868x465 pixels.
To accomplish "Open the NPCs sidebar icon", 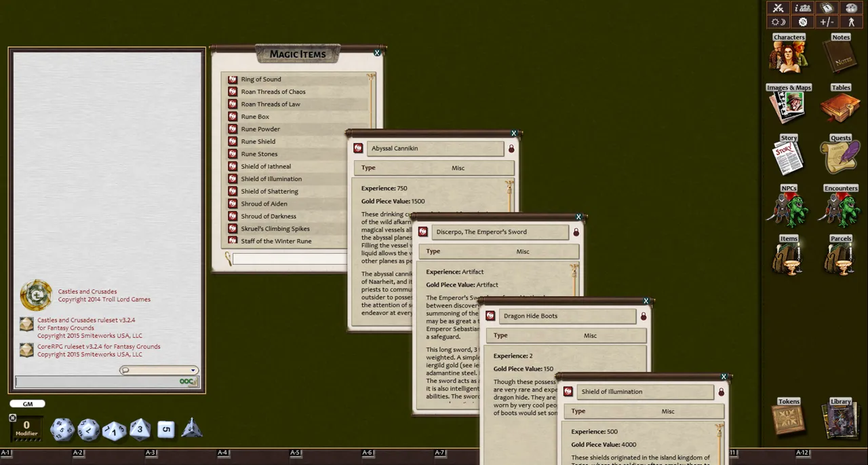I will click(x=789, y=204).
